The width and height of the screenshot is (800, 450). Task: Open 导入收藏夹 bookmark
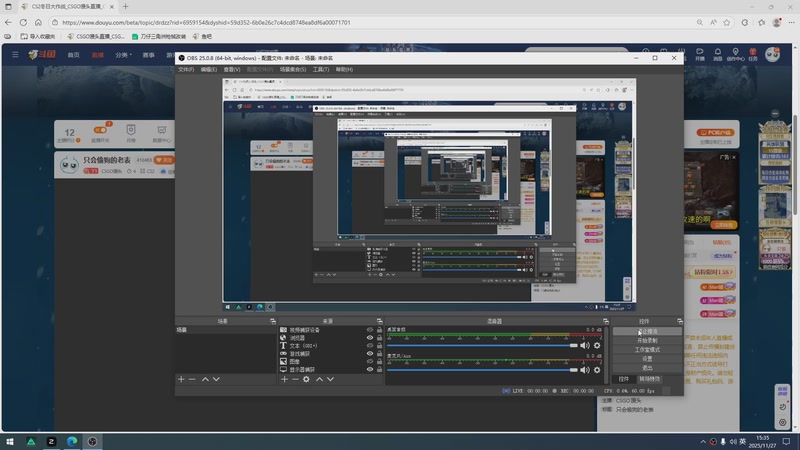38,36
